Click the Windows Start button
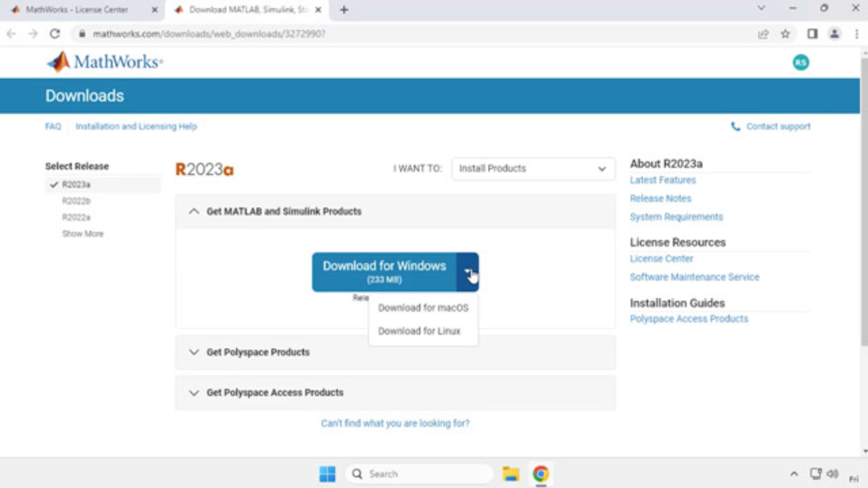The height and width of the screenshot is (488, 868). [x=328, y=474]
